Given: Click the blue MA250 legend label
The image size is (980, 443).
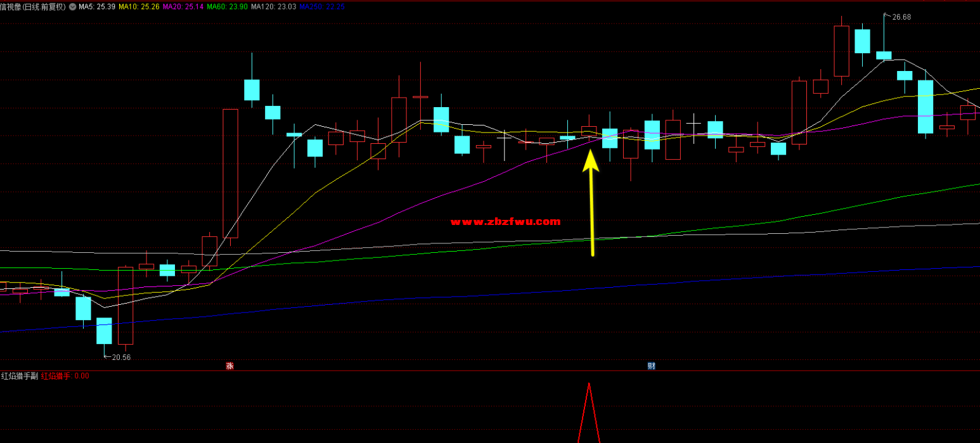Looking at the screenshot, I should click(x=322, y=7).
